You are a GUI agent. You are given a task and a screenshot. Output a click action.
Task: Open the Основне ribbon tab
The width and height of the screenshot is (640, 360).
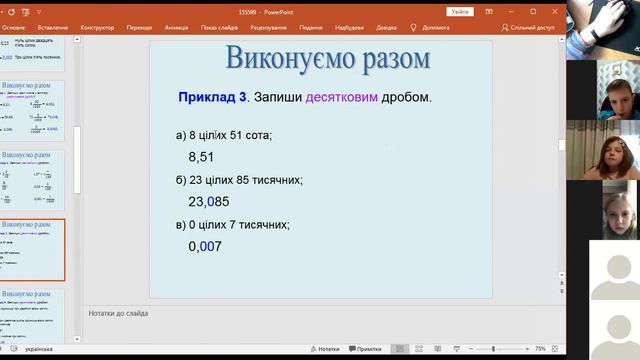(13, 28)
